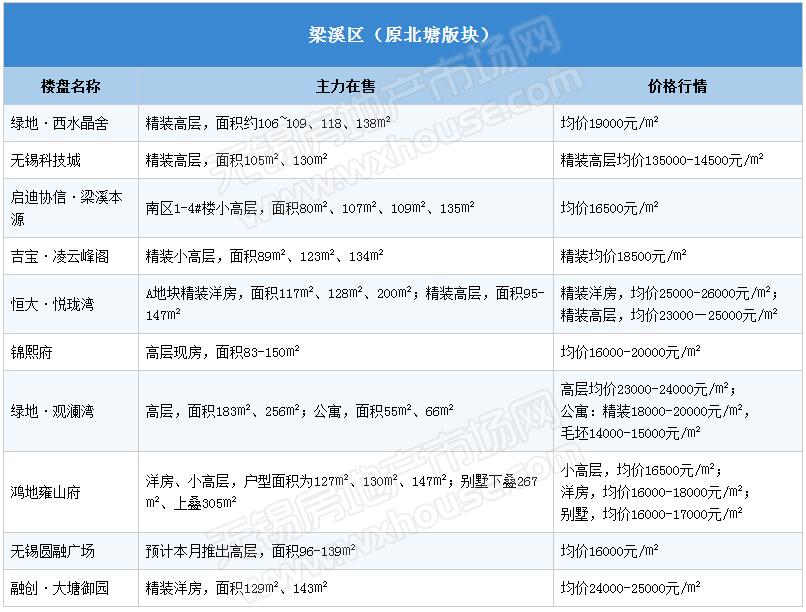Click the 启迪协信·梁溪本源 property name

click(x=66, y=208)
